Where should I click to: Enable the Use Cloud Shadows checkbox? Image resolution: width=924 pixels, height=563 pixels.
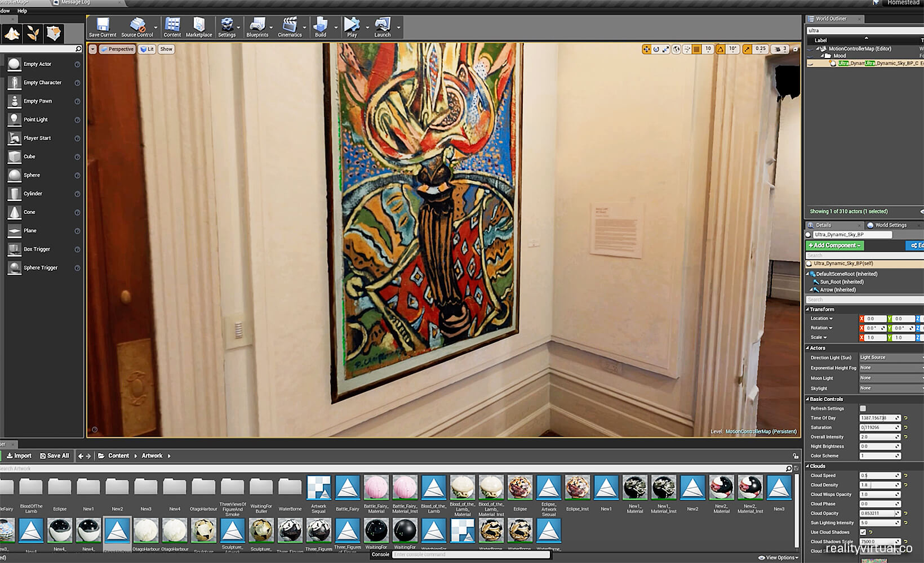coord(862,532)
